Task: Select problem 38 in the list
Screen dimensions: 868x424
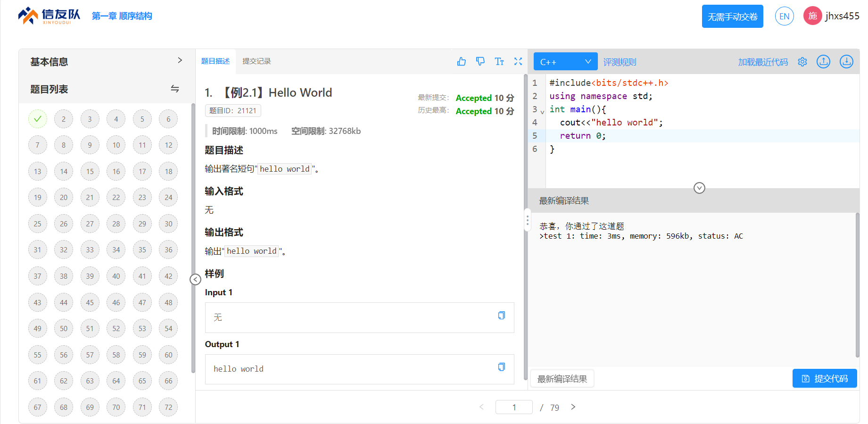Action: tap(64, 276)
